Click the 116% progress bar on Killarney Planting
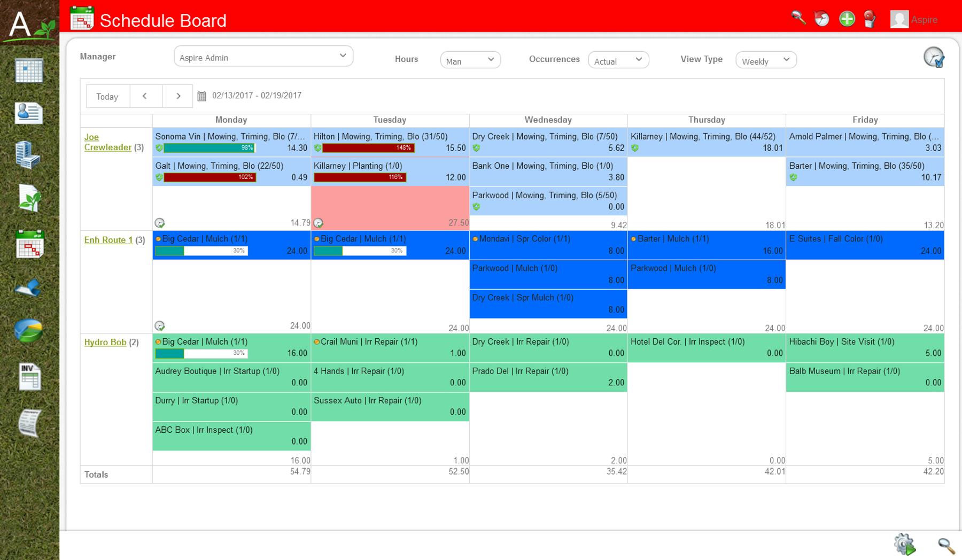This screenshot has width=962, height=560. coord(360,177)
